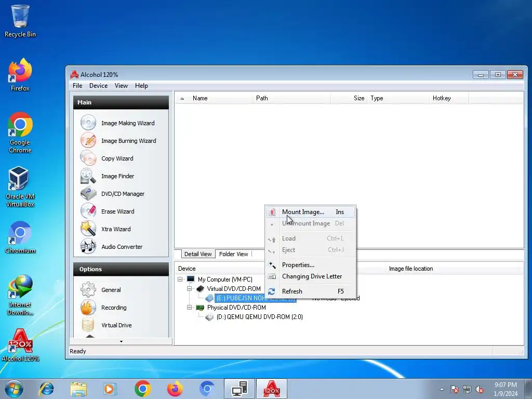Screen dimensions: 532x399
Task: Open Google Chrome desktop shortcut
Action: pos(20,132)
